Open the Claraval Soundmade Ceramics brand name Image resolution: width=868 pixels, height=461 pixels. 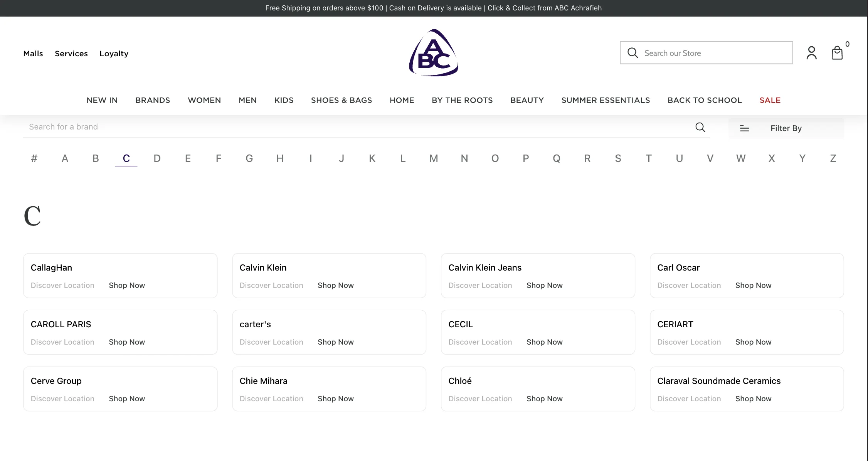coord(719,381)
